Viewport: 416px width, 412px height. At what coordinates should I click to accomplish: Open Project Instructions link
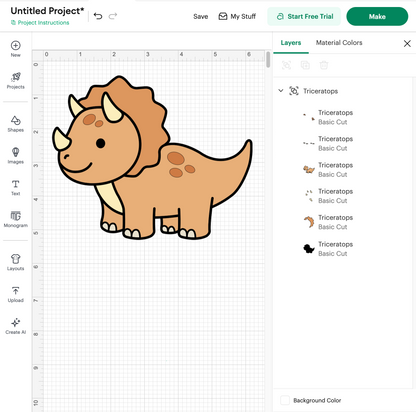point(40,23)
